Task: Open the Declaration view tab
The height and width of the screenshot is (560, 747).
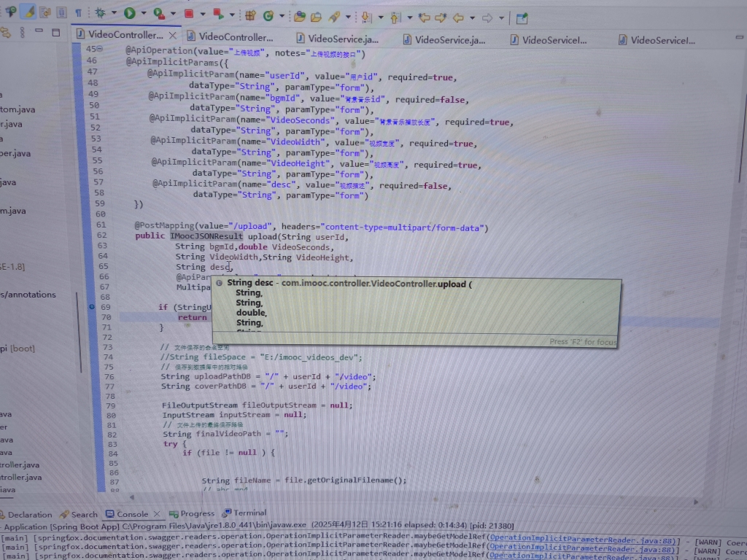Action: [26, 514]
